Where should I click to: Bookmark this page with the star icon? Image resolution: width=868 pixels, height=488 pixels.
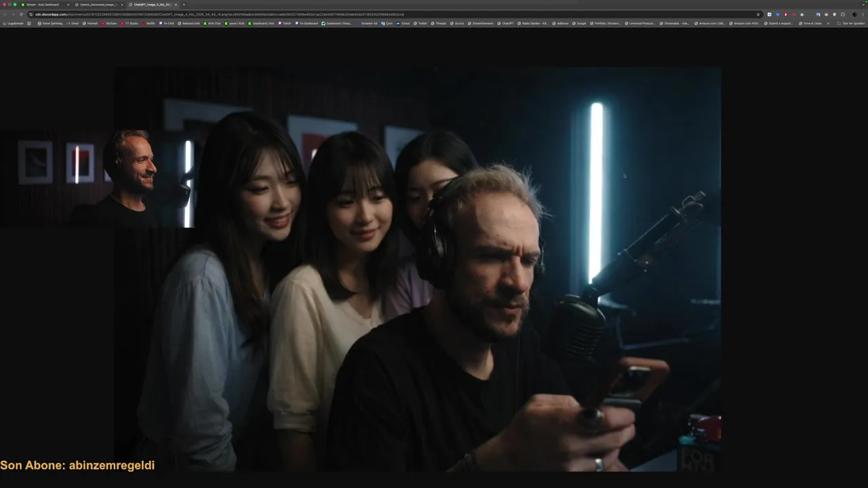coord(758,14)
